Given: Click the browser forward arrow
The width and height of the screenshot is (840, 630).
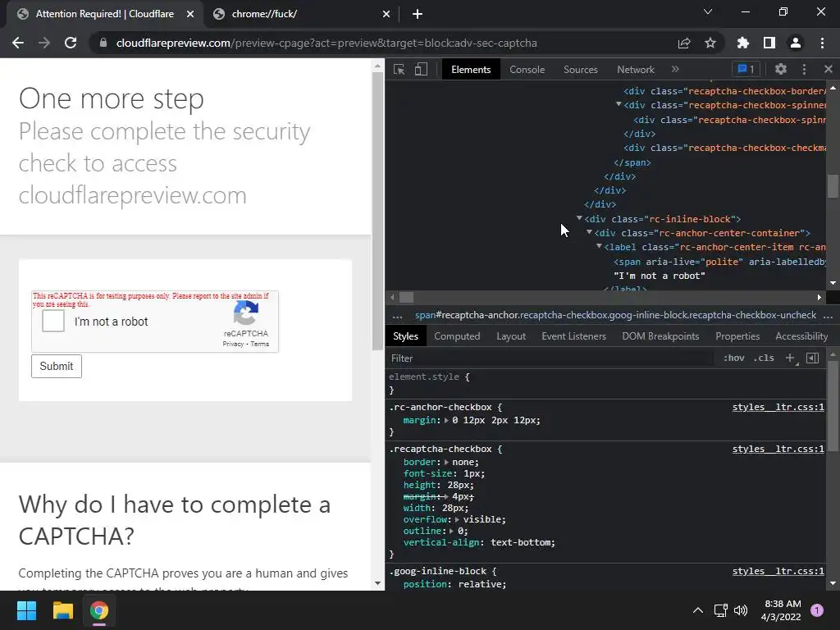Looking at the screenshot, I should point(44,43).
